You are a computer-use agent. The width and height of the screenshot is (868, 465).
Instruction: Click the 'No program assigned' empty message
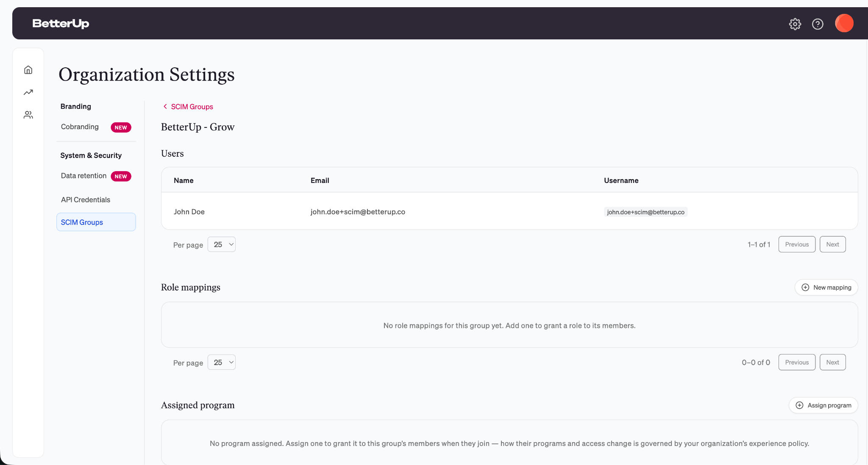[x=509, y=443]
